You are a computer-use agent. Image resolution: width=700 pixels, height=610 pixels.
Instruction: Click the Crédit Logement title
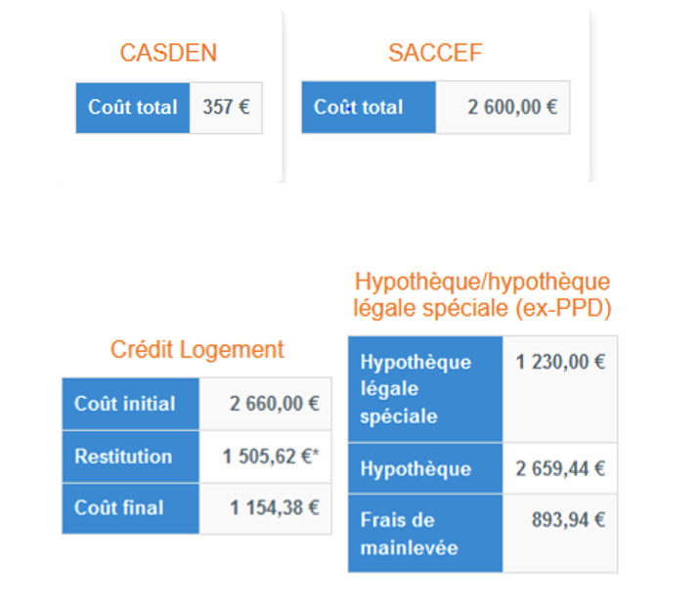tap(197, 349)
